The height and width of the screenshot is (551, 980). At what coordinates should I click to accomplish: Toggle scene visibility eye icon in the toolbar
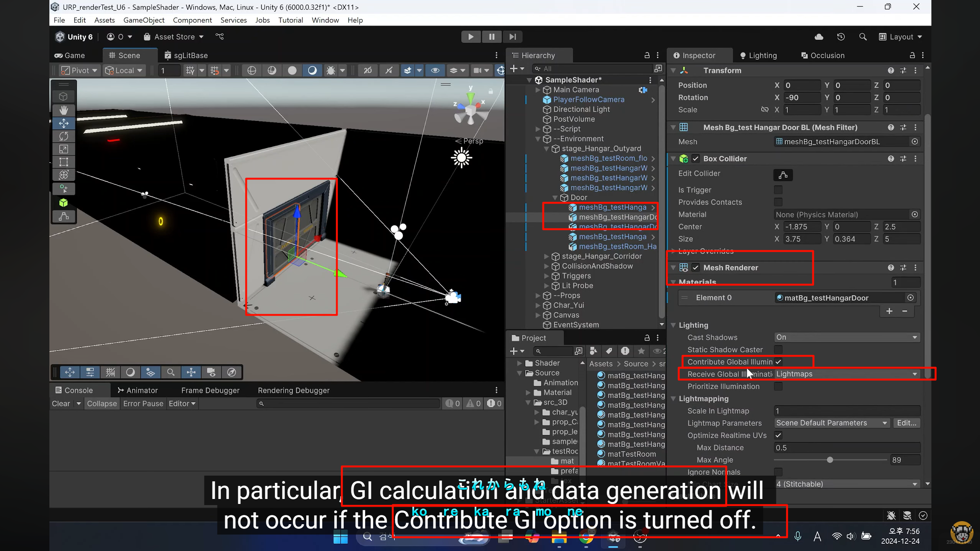pyautogui.click(x=435, y=70)
